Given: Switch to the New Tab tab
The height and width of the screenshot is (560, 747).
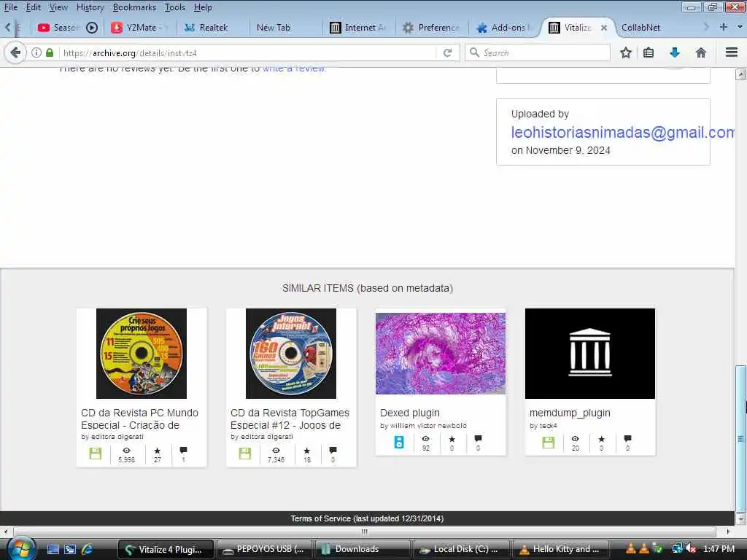Looking at the screenshot, I should tap(285, 28).
